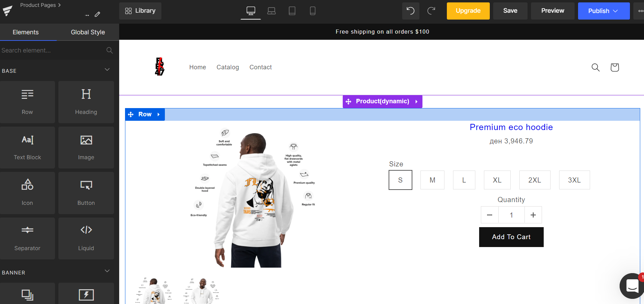The width and height of the screenshot is (644, 304).
Task: Click the main hoodie product image
Action: pyautogui.click(x=253, y=198)
